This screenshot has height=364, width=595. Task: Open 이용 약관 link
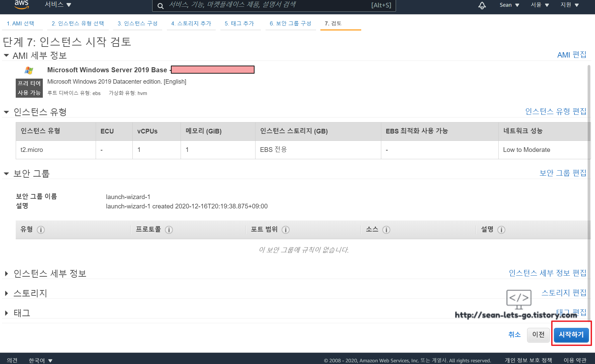575,360
